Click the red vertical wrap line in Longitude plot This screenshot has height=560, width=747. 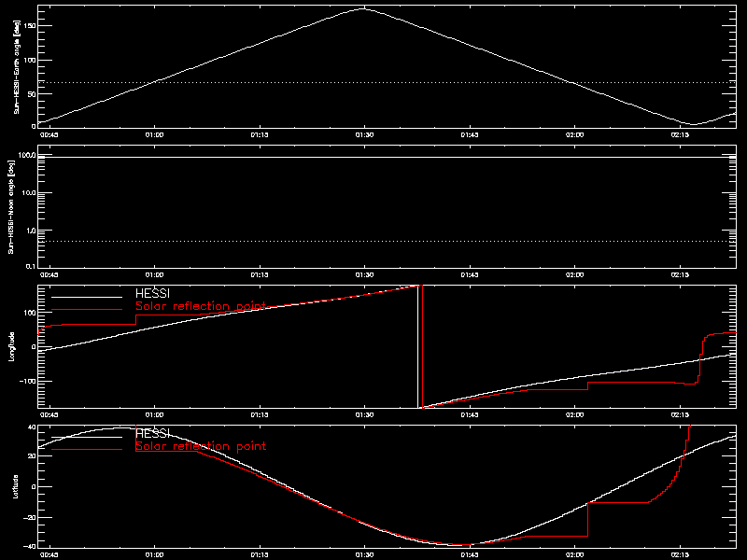tap(423, 346)
